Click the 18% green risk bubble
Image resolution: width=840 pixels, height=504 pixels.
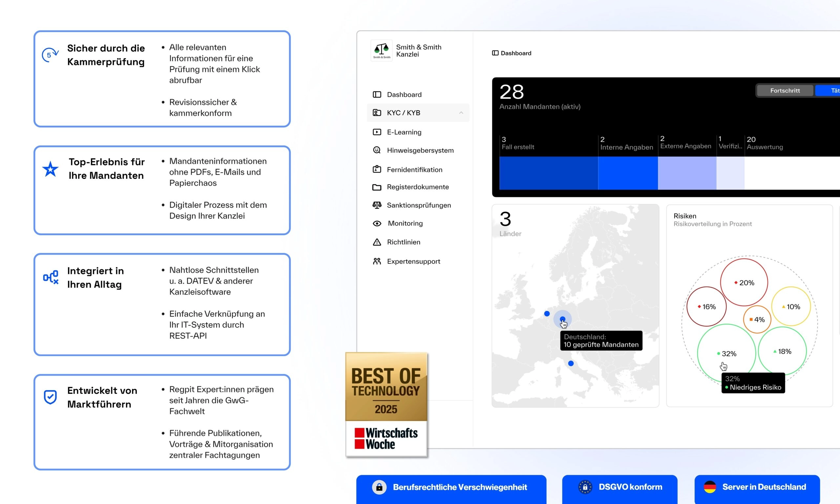pyautogui.click(x=782, y=351)
